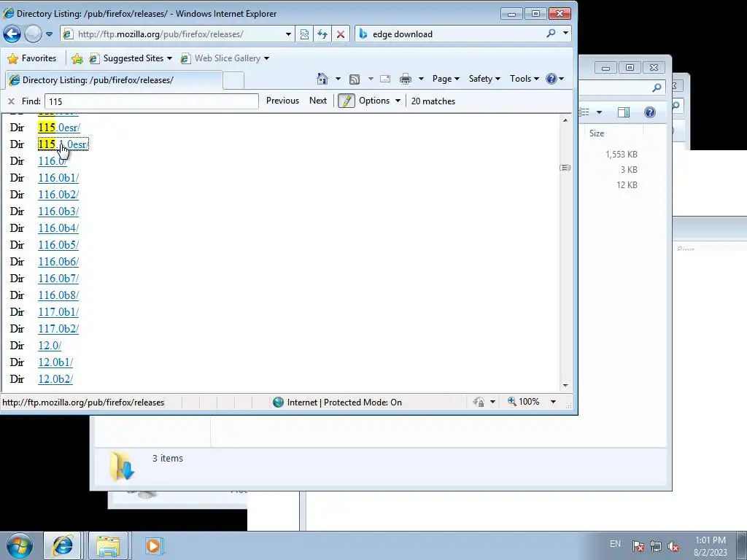Expand the Web Slice Gallery dropdown arrow
Screen dimensions: 747x560
coord(267,58)
